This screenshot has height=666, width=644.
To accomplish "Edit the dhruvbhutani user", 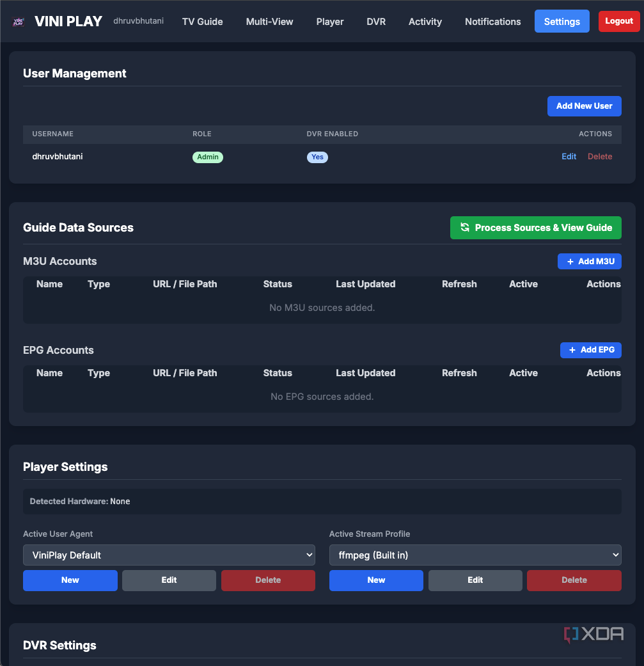I will point(569,156).
